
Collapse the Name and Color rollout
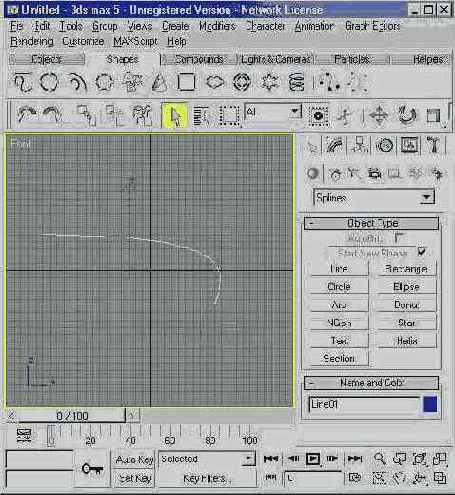[371, 382]
